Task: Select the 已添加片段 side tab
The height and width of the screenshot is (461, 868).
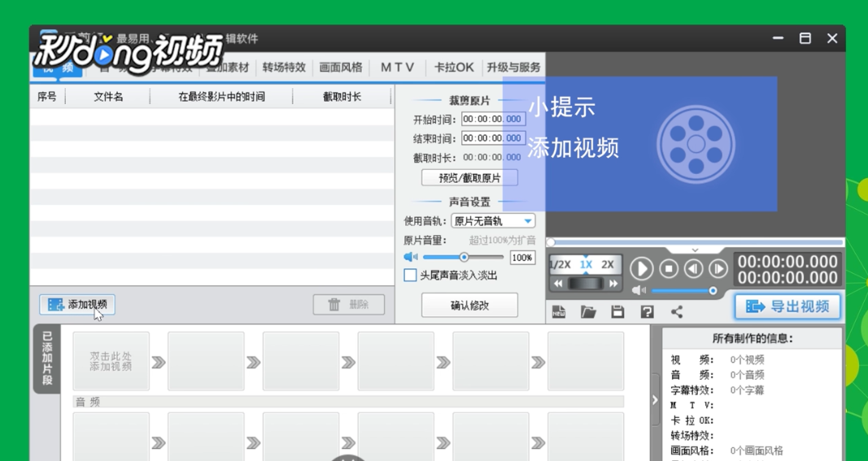Action: tap(47, 359)
